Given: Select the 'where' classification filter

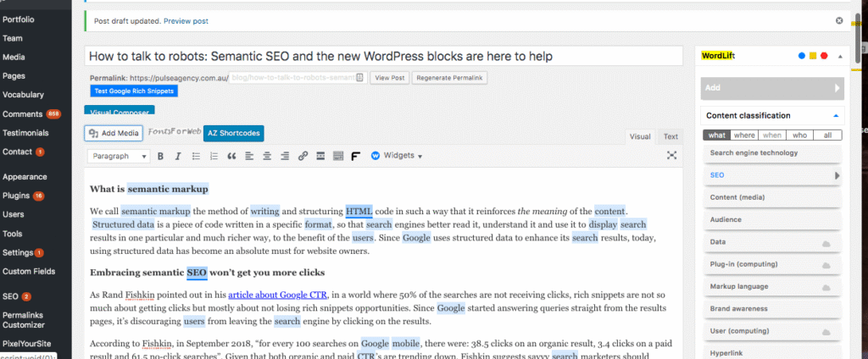Looking at the screenshot, I should [744, 135].
